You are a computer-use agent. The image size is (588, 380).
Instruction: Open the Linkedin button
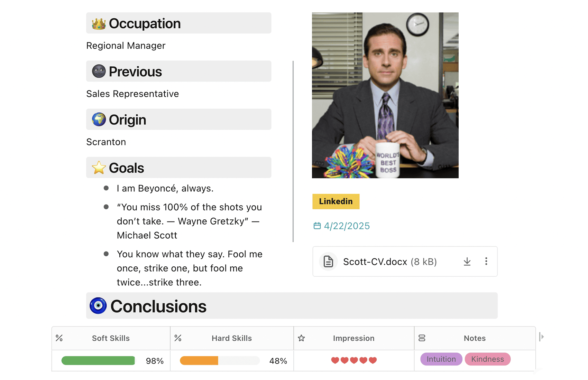click(x=336, y=201)
